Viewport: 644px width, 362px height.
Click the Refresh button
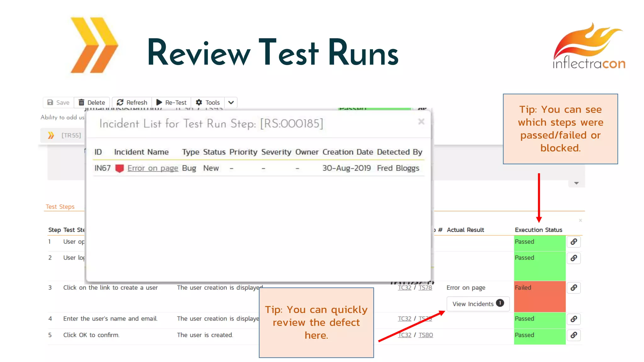(x=132, y=102)
